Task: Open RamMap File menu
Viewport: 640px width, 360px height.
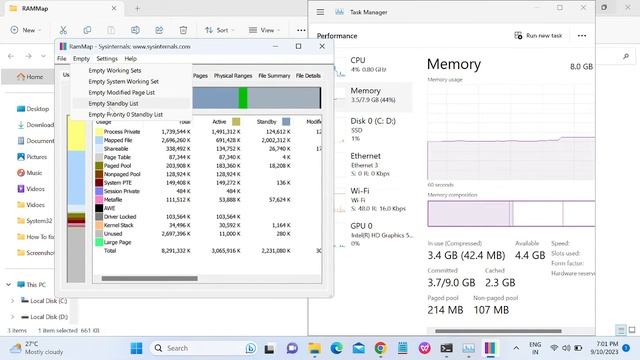Action: (x=62, y=59)
